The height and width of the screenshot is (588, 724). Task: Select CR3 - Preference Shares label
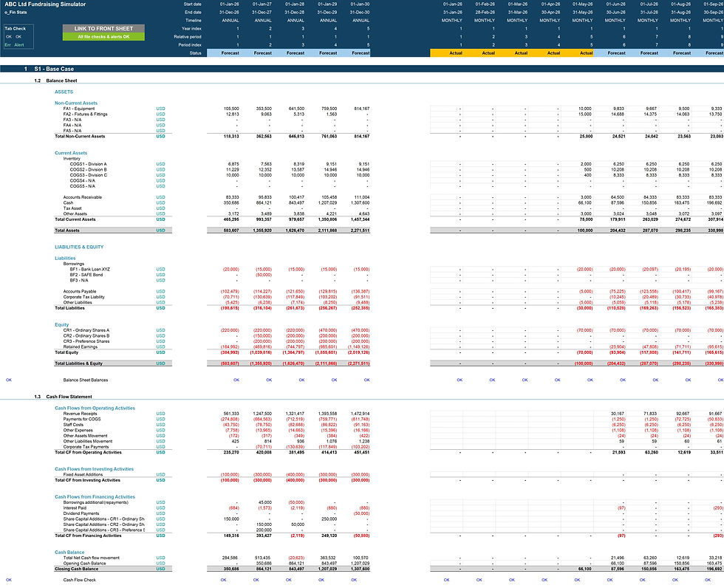click(x=86, y=341)
